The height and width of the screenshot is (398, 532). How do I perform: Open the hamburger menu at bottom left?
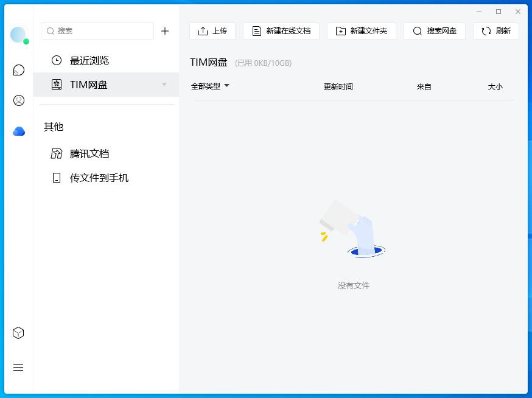point(18,367)
